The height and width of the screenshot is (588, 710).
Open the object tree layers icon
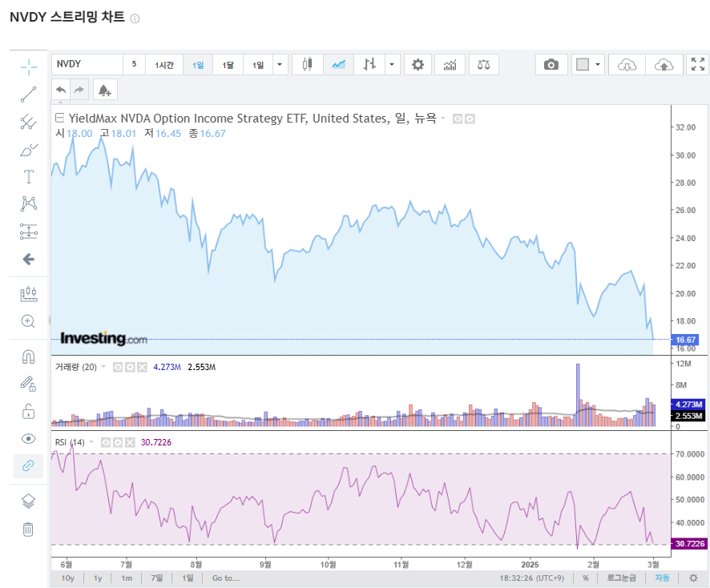[29, 501]
